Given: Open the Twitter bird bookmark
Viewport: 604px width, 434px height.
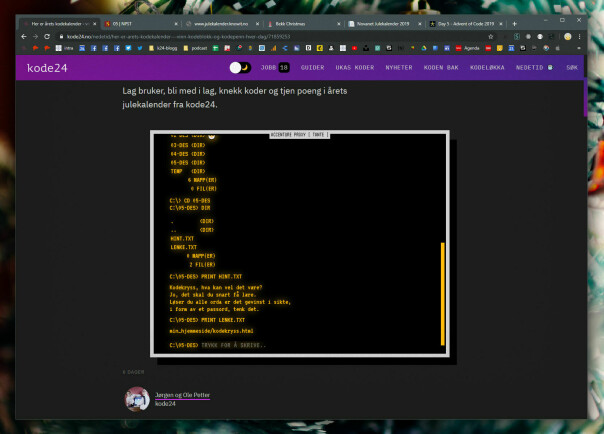Looking at the screenshot, I should (140, 48).
